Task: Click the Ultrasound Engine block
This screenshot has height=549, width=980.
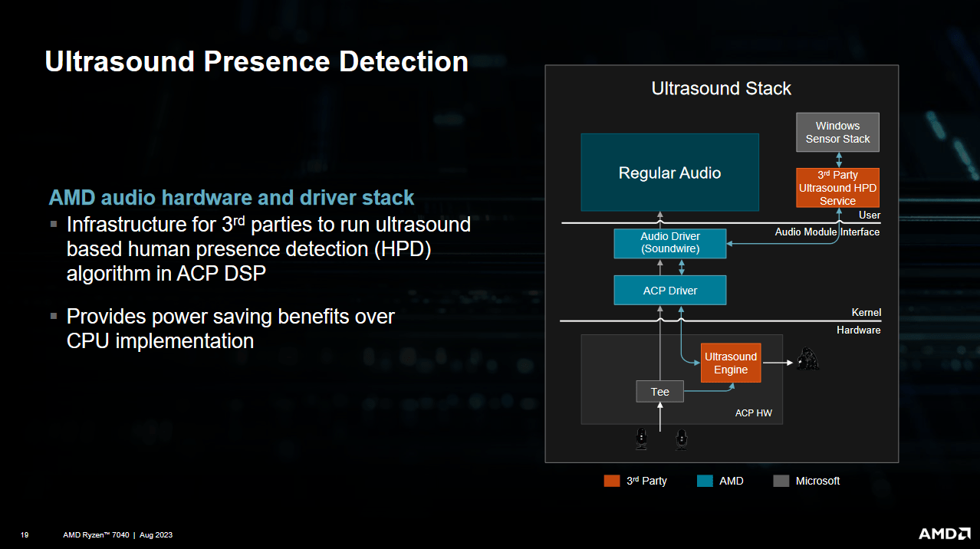Action: pyautogui.click(x=730, y=362)
